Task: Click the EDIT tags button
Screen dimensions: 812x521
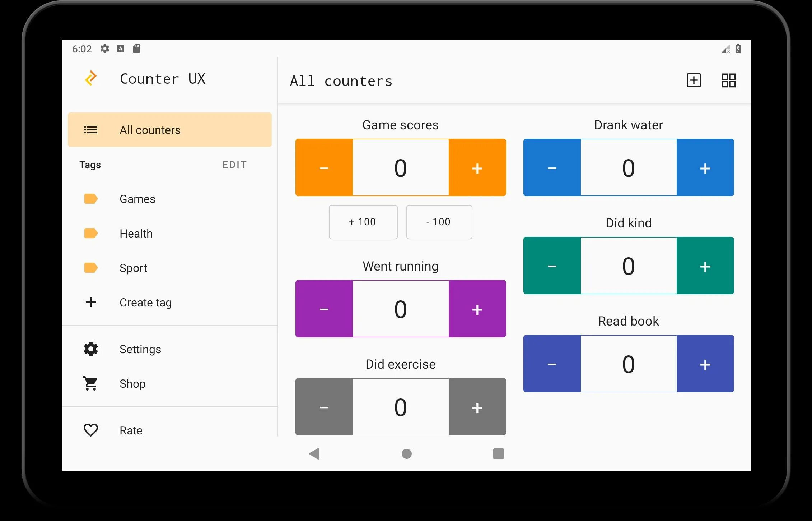Action: pyautogui.click(x=234, y=165)
